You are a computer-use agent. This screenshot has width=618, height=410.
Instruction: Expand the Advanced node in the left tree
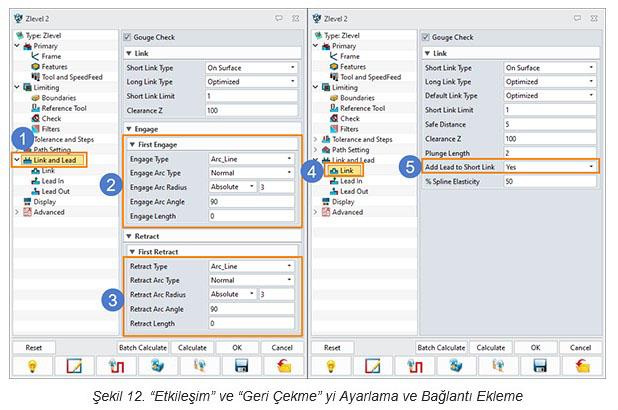click(17, 211)
